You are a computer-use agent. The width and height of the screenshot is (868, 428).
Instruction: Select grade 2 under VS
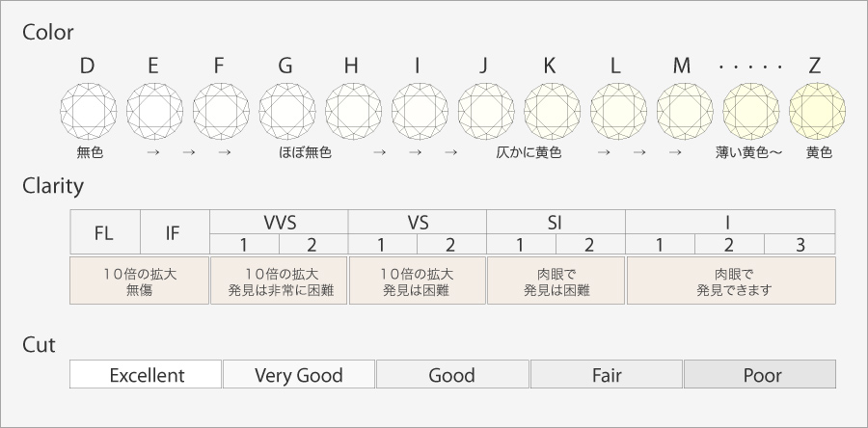(x=451, y=244)
